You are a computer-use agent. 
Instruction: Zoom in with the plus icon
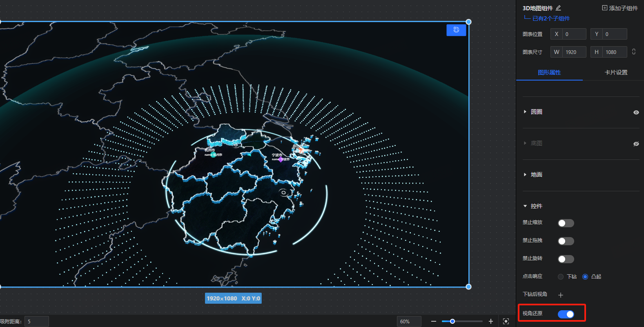pos(491,321)
